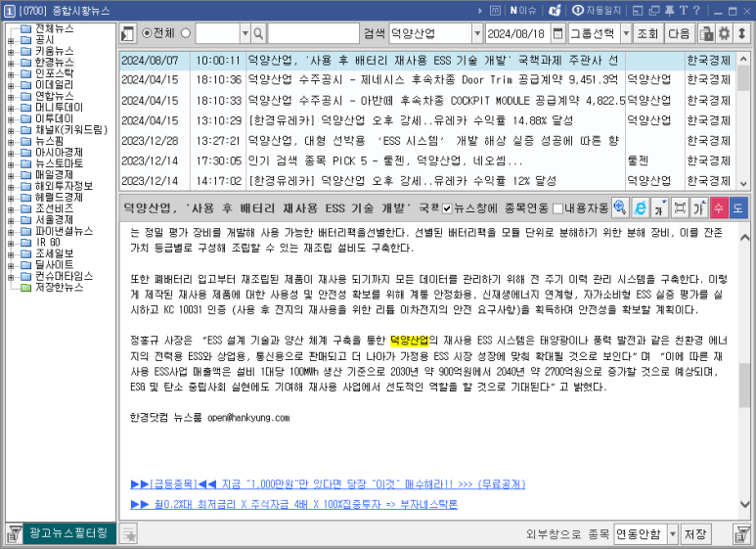Click the pin window icon

670,10
